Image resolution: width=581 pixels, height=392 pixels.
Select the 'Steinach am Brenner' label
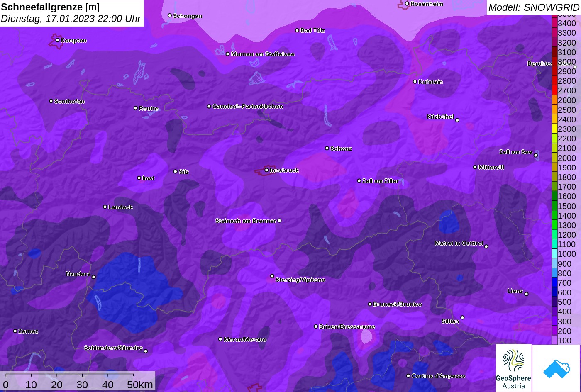246,221
